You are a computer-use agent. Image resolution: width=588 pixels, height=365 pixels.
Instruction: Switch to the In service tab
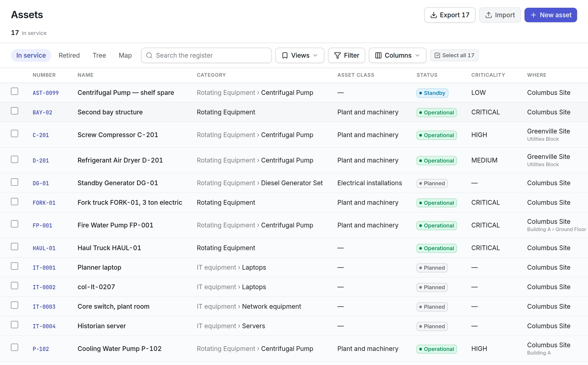click(31, 55)
